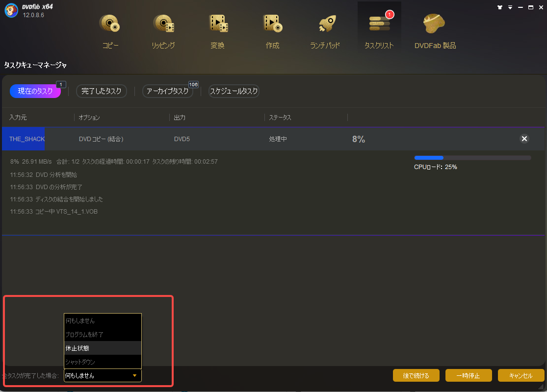
Task: Click 後で続ける button
Action: click(416, 376)
